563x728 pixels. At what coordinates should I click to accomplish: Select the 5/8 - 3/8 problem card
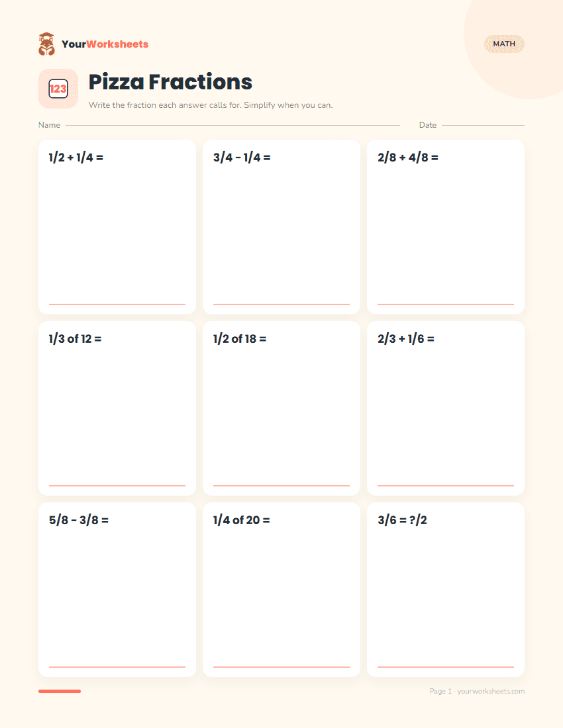[117, 590]
